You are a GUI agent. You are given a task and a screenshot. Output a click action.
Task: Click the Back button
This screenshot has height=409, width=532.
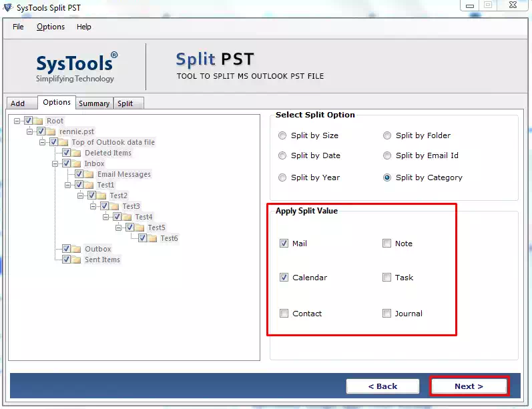tap(382, 386)
